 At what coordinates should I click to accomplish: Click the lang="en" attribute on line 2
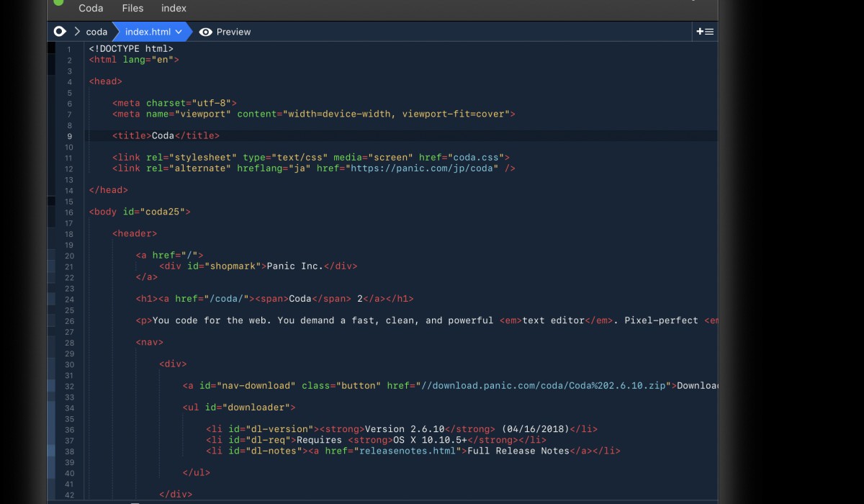148,60
